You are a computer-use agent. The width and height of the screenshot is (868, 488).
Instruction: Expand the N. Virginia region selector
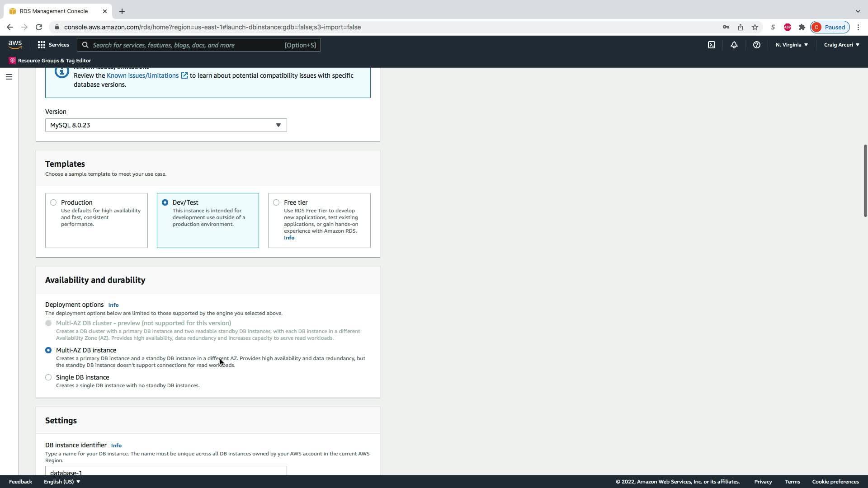791,45
